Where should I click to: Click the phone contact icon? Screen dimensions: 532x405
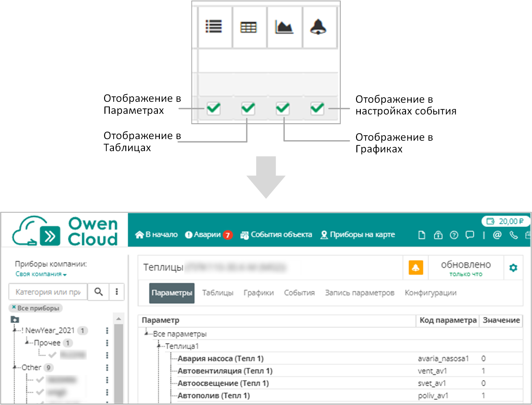pos(513,235)
